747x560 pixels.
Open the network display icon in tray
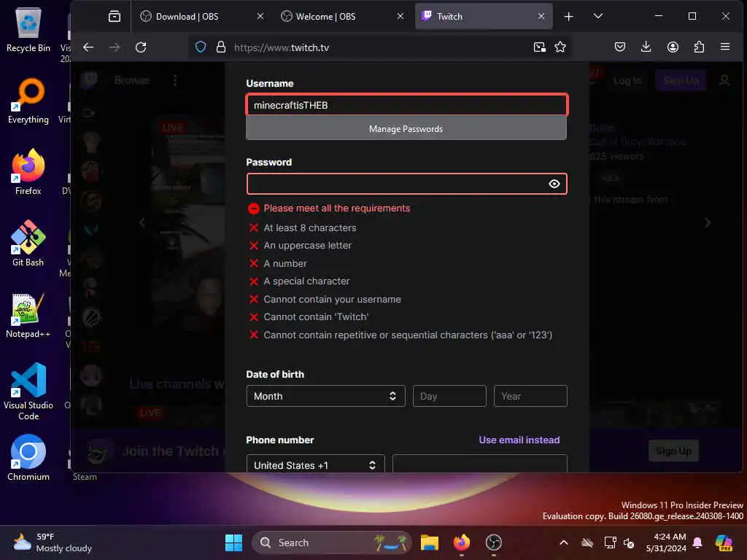(610, 542)
